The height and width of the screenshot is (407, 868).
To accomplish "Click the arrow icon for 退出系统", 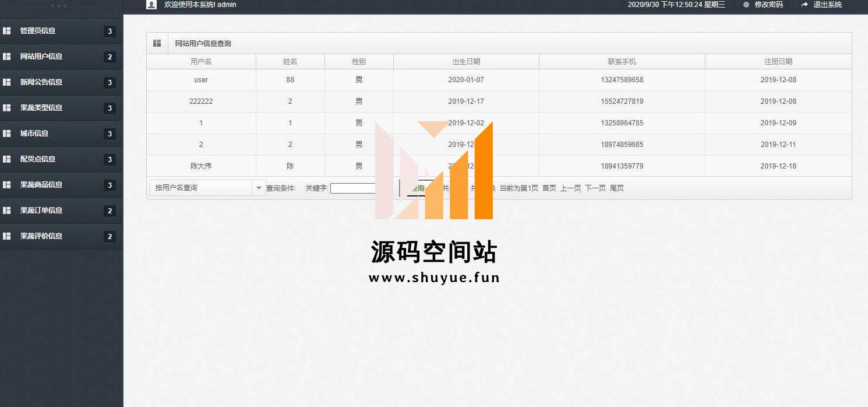I will pos(805,5).
